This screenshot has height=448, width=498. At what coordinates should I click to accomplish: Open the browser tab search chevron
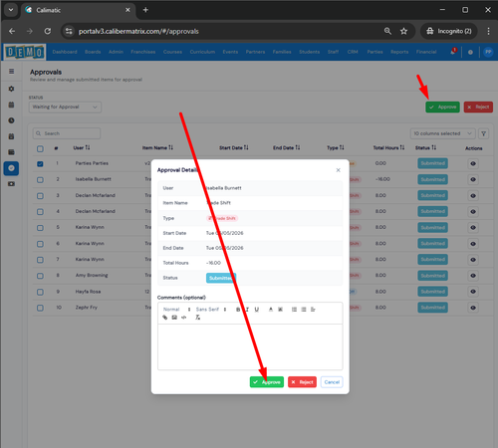pyautogui.click(x=11, y=10)
